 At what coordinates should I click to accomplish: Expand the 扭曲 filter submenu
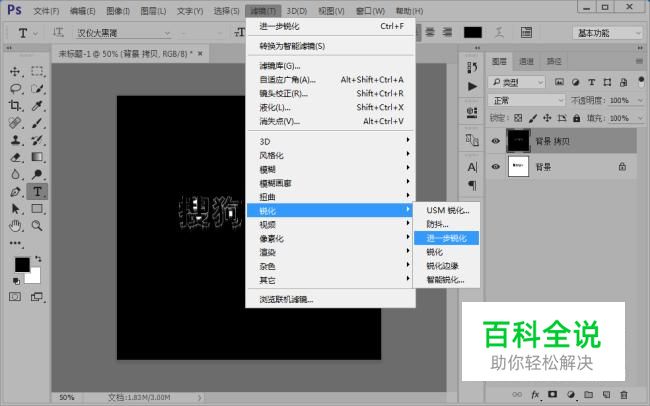330,197
